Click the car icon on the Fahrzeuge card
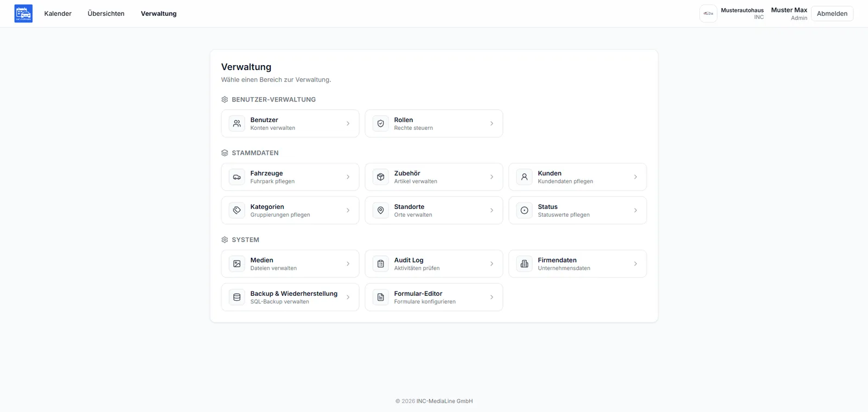The image size is (868, 412). click(237, 177)
